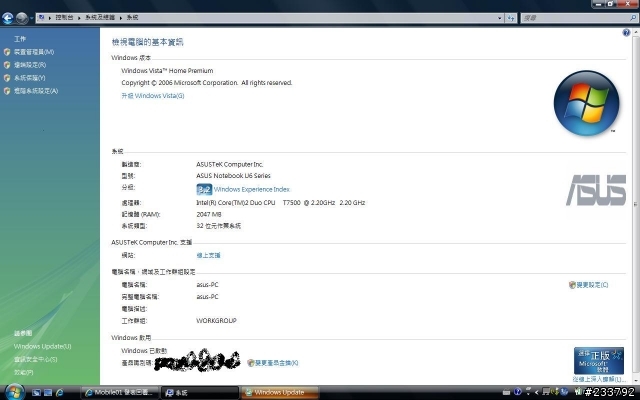640x400 pixels.
Task: Select 控制台 in the address breadcrumb
Action: coord(64,18)
